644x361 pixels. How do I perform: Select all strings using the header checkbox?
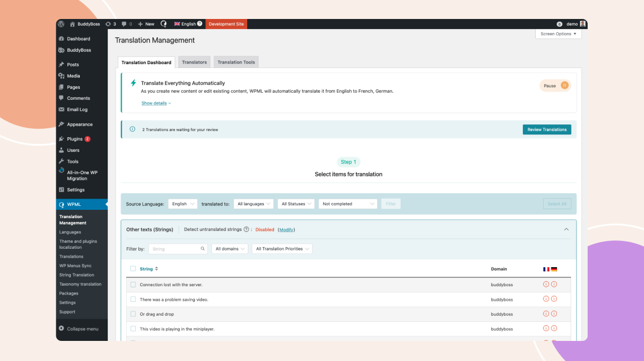(133, 268)
